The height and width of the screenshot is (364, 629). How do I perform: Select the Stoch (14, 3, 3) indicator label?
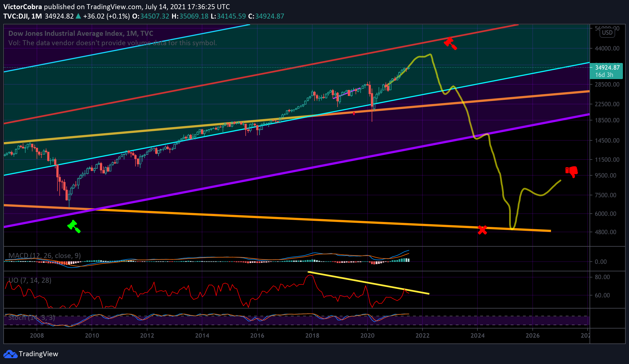[x=32, y=317]
